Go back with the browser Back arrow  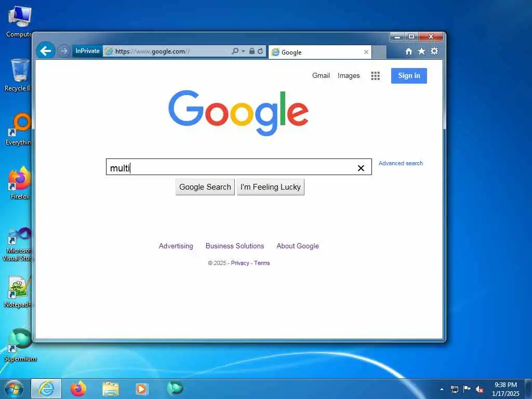pyautogui.click(x=46, y=51)
